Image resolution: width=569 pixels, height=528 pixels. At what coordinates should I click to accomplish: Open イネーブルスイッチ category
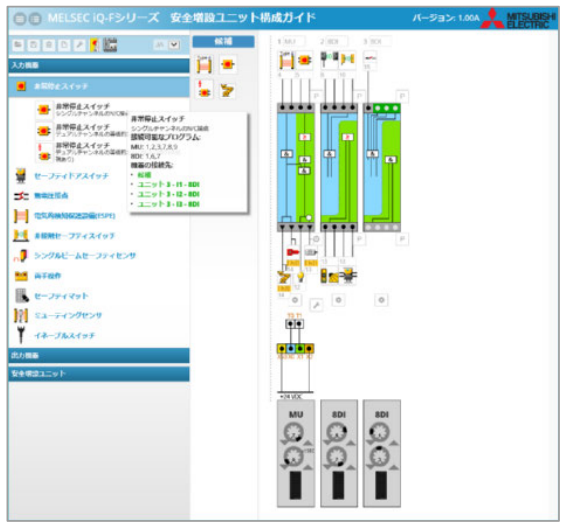[x=65, y=336]
